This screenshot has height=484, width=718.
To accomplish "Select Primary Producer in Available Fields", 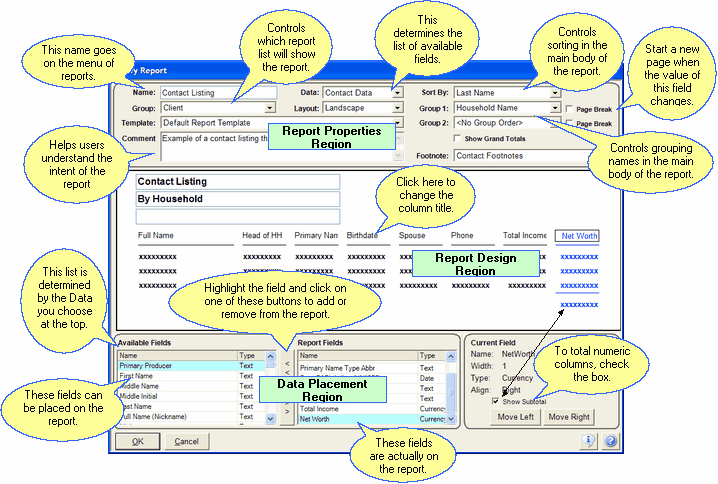I will click(x=176, y=366).
